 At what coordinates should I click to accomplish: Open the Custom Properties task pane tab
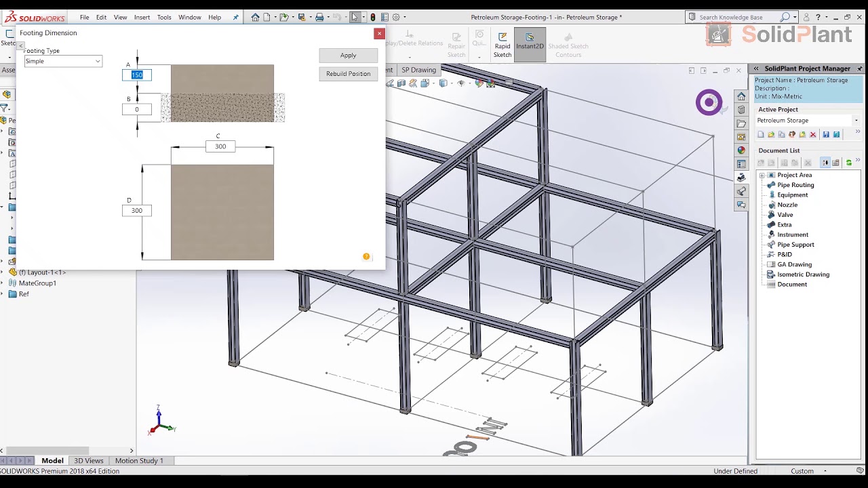click(x=741, y=164)
